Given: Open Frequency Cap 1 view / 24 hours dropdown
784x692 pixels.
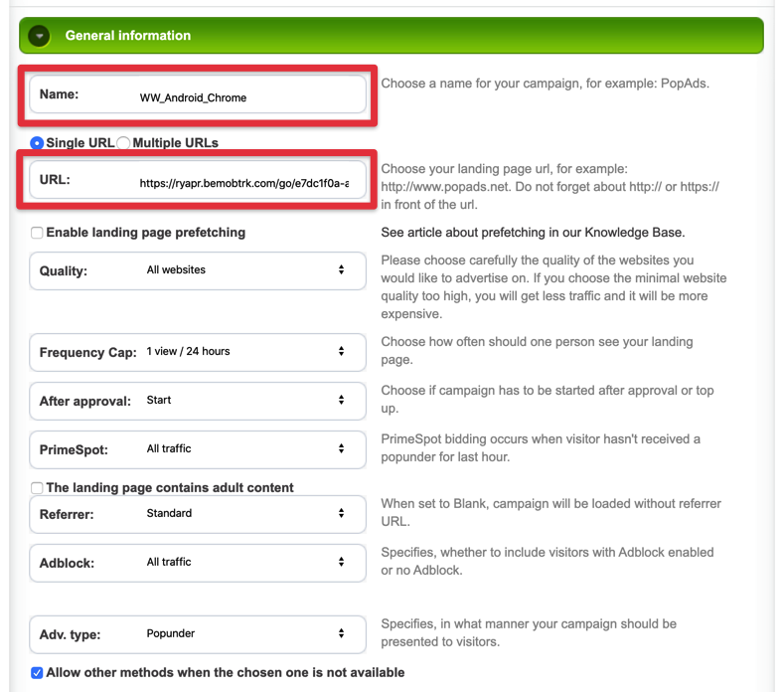Looking at the screenshot, I should [198, 352].
